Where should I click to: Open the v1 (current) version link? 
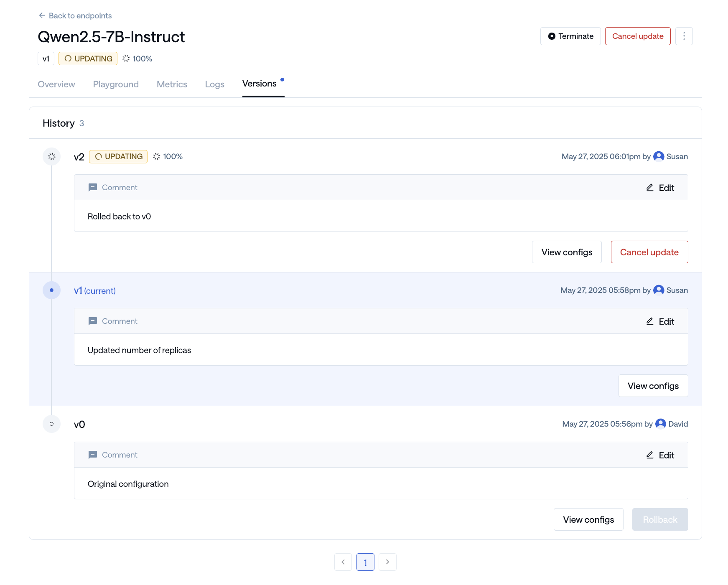point(94,290)
